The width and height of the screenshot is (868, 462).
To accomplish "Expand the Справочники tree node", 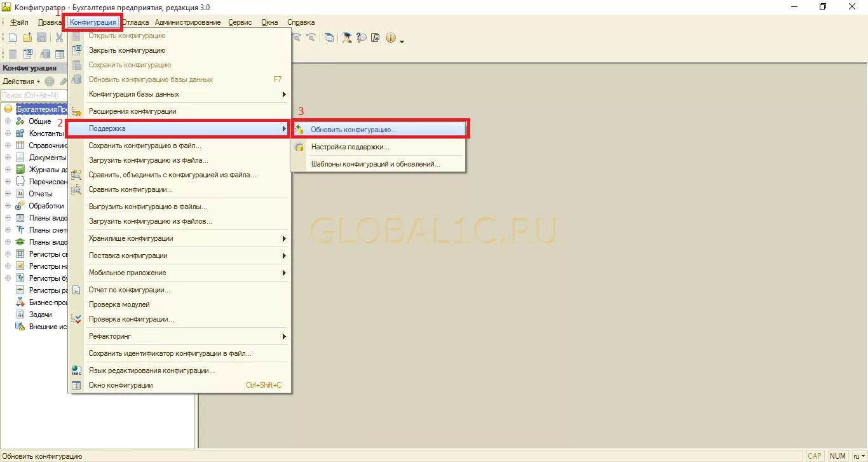I will pyautogui.click(x=8, y=146).
